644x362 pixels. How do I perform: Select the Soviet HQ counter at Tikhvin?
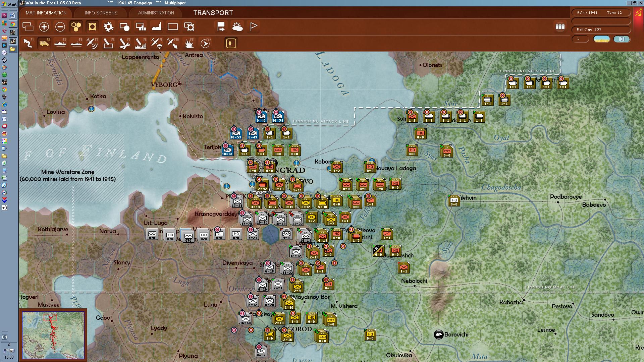(x=454, y=200)
